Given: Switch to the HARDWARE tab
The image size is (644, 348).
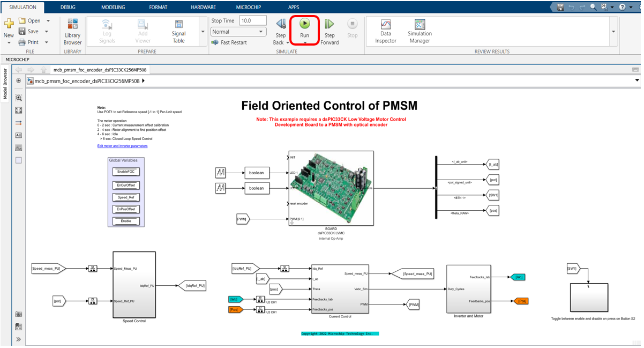Looking at the screenshot, I should point(203,7).
